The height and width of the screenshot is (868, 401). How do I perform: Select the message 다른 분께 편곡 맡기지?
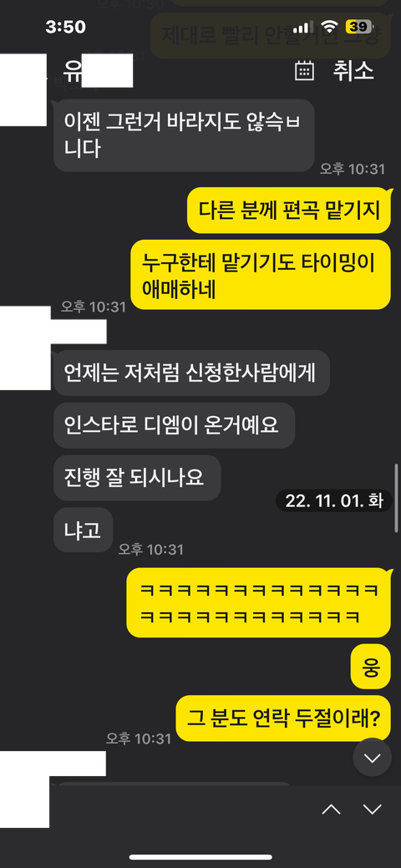click(289, 211)
